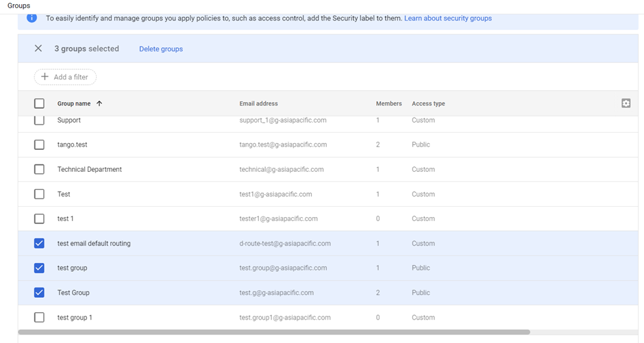644x343 pixels.
Task: Click email test.group1@g-asiapacific.com
Action: pos(285,317)
